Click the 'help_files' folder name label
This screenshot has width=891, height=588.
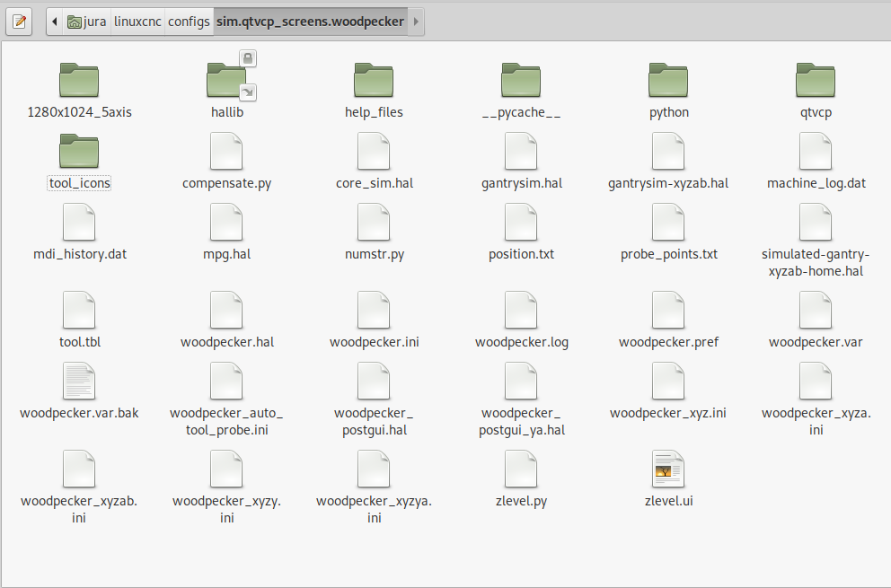coord(374,112)
